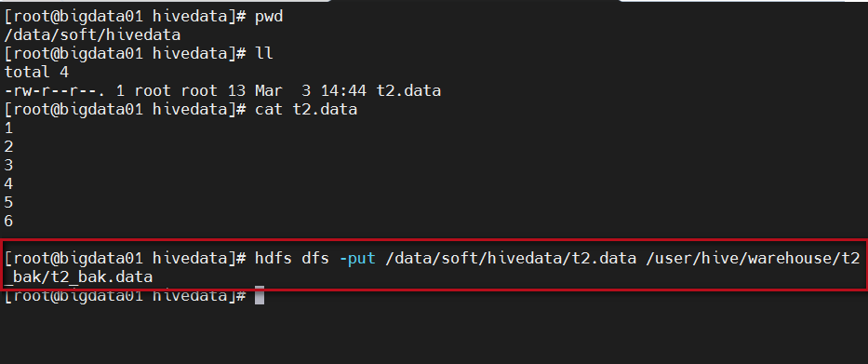This screenshot has width=868, height=364.
Task: Click output line showing number 6
Action: coord(8,222)
